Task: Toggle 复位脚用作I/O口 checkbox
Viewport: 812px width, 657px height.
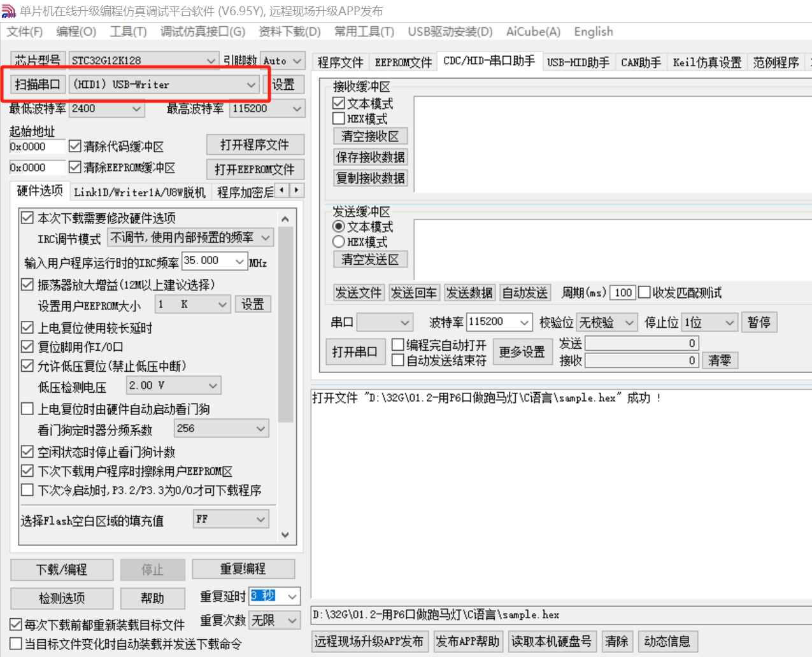Action: coord(27,347)
